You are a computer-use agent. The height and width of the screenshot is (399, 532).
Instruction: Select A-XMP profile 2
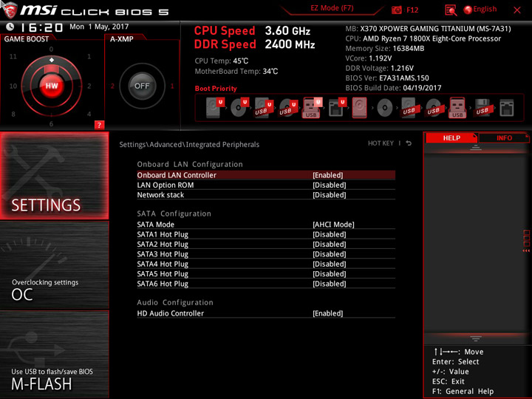tap(112, 86)
